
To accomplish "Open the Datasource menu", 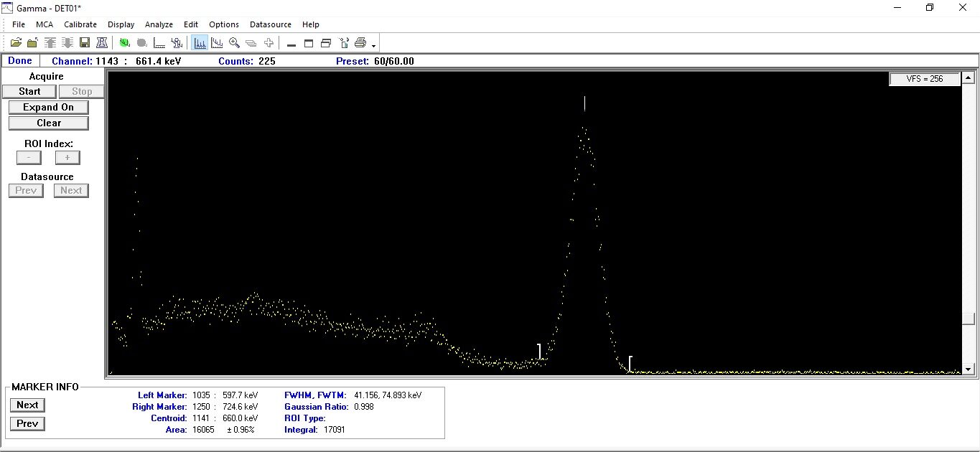I will point(270,24).
